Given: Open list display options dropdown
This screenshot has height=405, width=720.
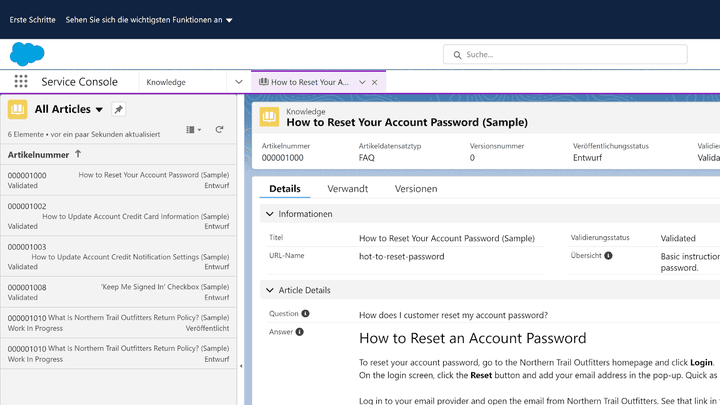Looking at the screenshot, I should [194, 130].
